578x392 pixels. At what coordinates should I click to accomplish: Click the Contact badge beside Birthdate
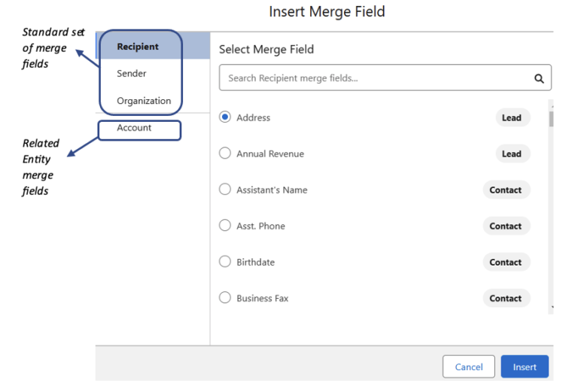pos(507,262)
